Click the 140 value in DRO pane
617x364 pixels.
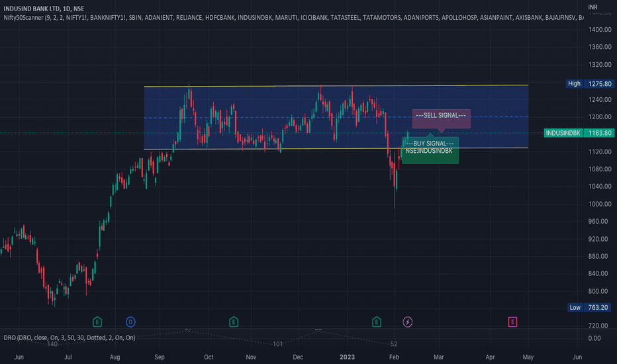[52, 344]
